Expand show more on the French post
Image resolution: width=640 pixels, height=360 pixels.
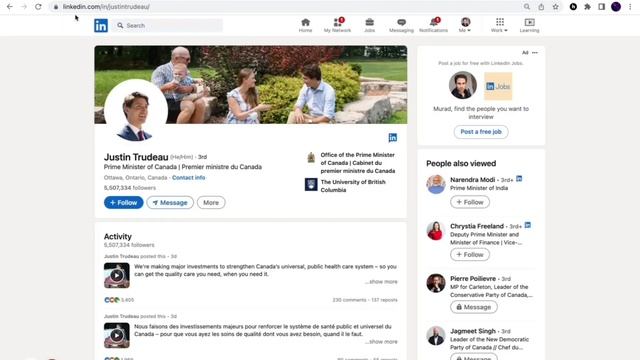click(381, 342)
